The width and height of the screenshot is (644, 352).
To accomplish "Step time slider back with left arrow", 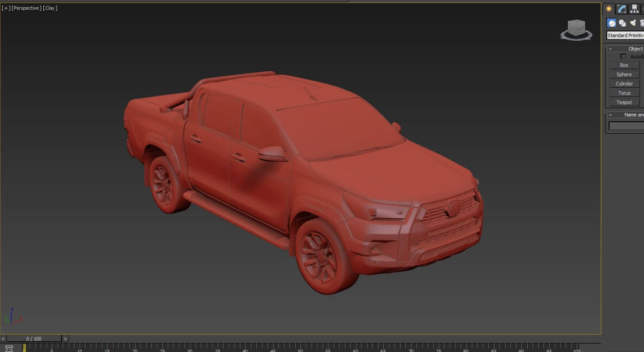I will click(x=4, y=339).
